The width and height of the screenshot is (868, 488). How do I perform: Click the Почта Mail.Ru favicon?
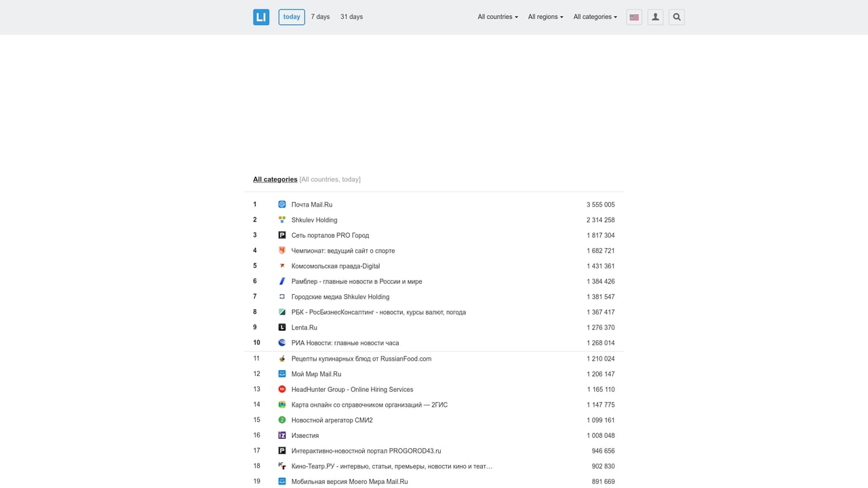click(282, 204)
